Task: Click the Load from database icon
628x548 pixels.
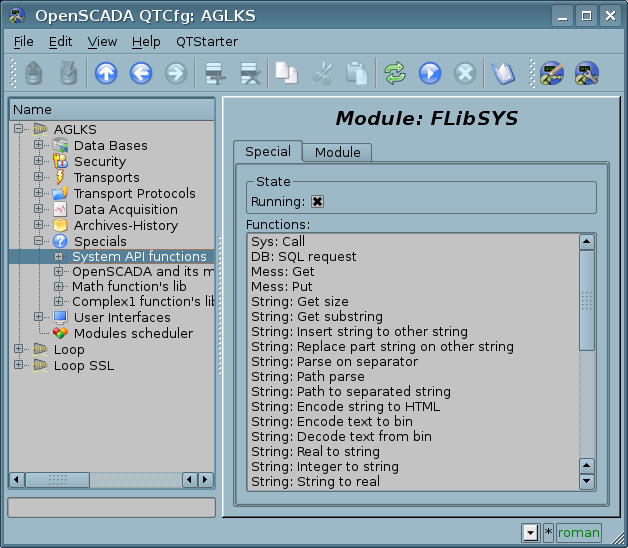Action: point(34,73)
